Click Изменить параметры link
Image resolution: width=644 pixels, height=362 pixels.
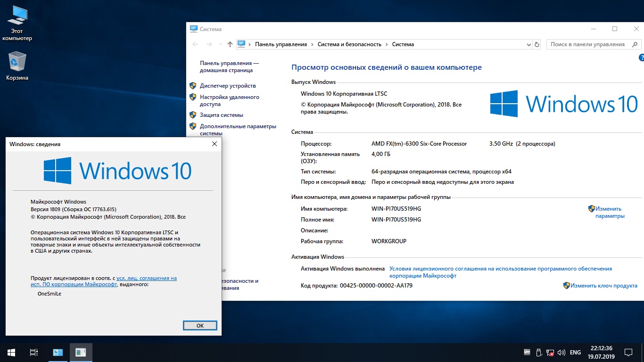point(610,212)
